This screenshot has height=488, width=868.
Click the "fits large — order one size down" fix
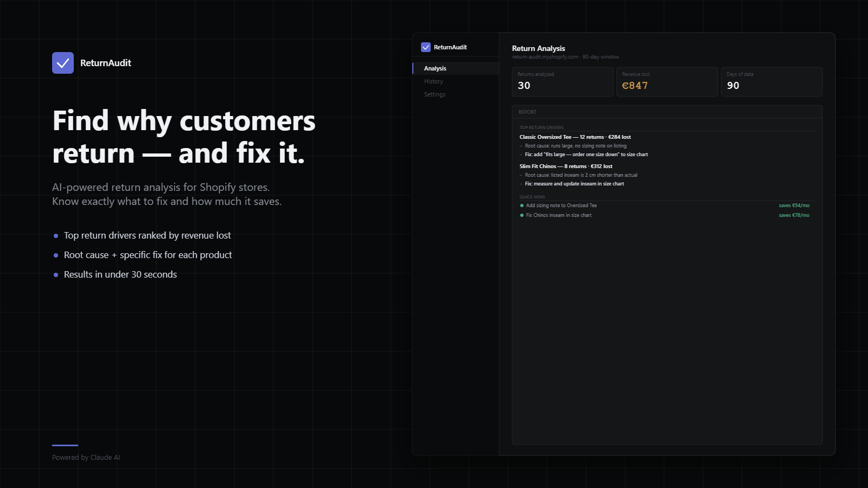[x=586, y=155]
